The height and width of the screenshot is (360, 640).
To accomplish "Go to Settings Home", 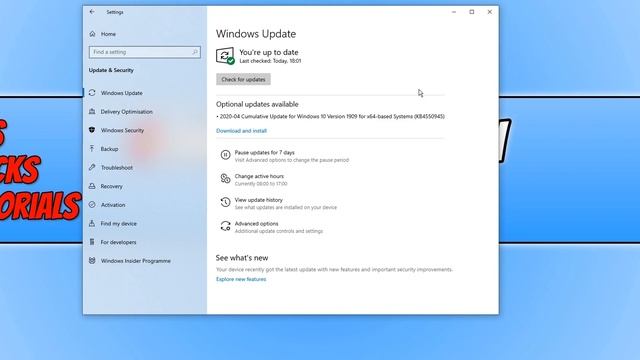I will (x=108, y=34).
